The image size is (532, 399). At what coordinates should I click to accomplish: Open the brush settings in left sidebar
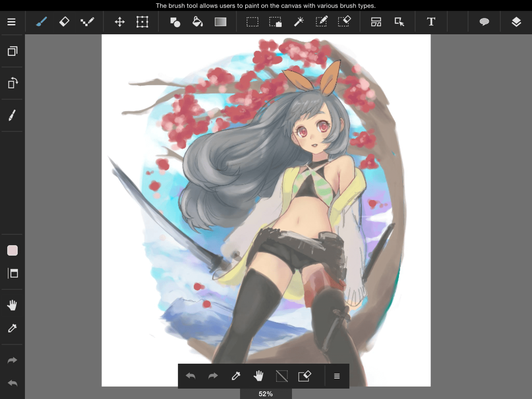coord(12,115)
